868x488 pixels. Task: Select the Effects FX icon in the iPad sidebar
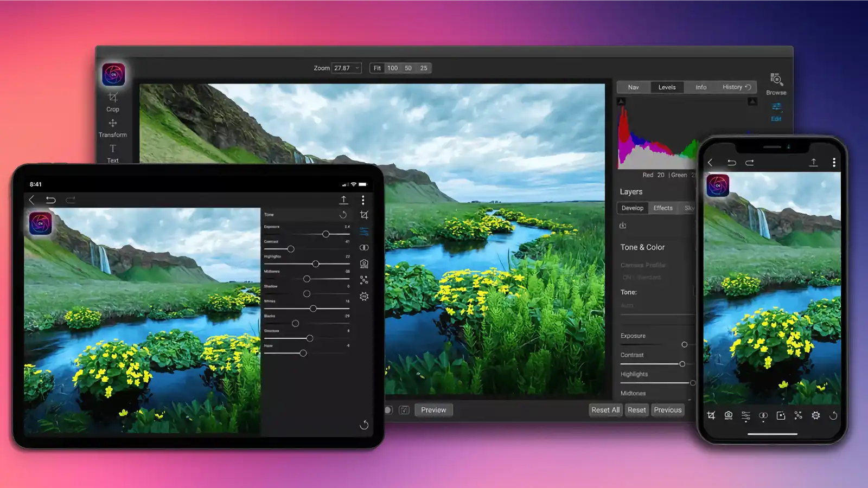[x=364, y=296]
